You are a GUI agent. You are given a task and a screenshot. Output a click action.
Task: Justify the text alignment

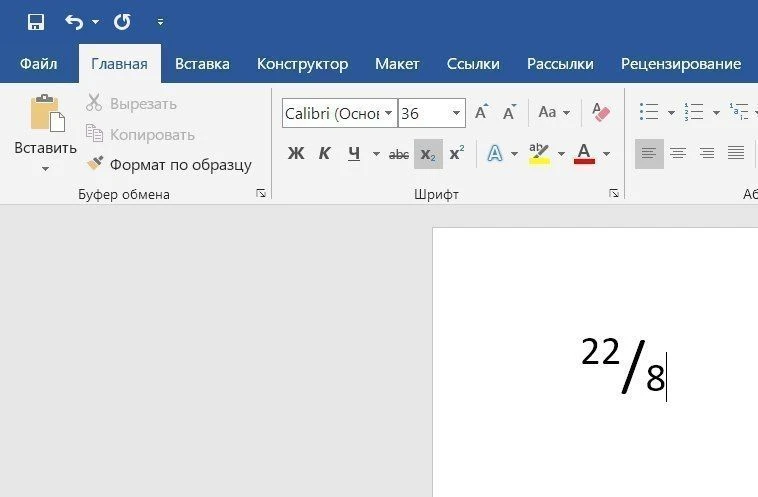coord(736,154)
